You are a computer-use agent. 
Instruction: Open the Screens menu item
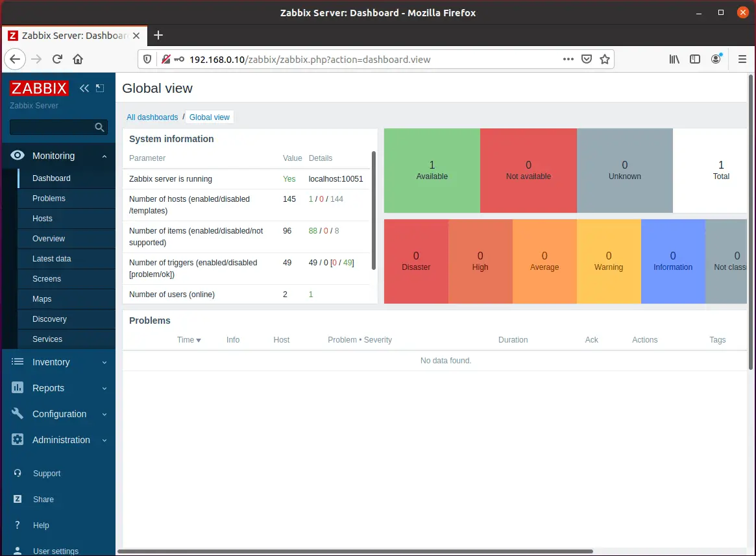coord(67,279)
